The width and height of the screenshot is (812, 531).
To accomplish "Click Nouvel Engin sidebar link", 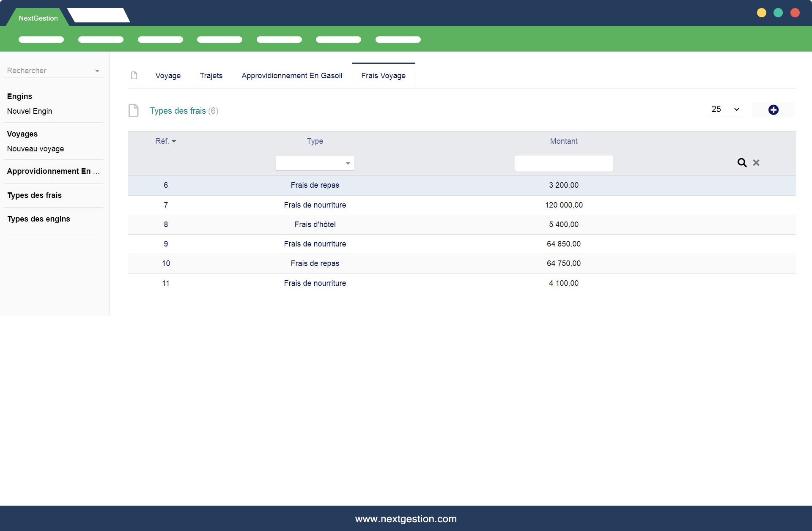I will [x=30, y=111].
